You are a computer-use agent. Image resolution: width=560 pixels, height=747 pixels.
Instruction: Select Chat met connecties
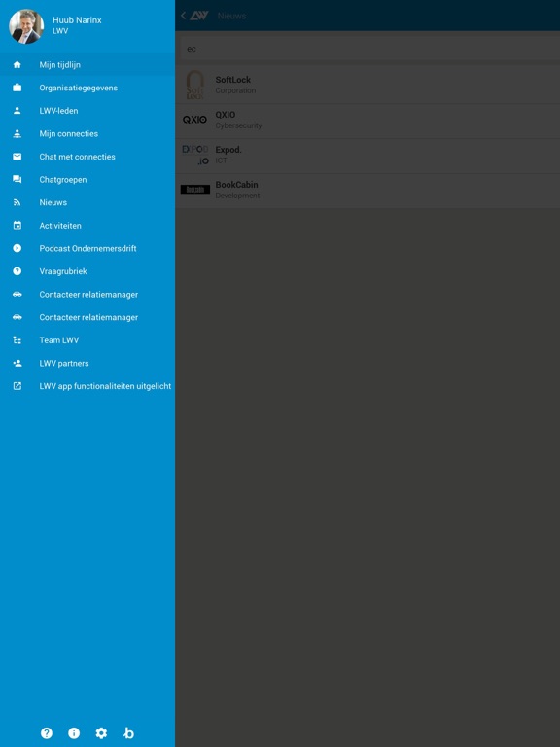point(87,157)
